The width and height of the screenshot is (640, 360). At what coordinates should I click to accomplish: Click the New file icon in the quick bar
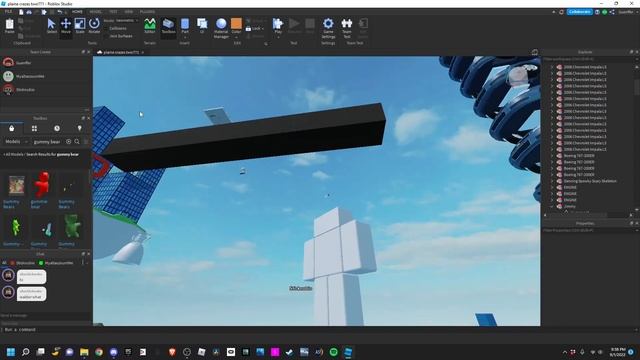[21, 12]
